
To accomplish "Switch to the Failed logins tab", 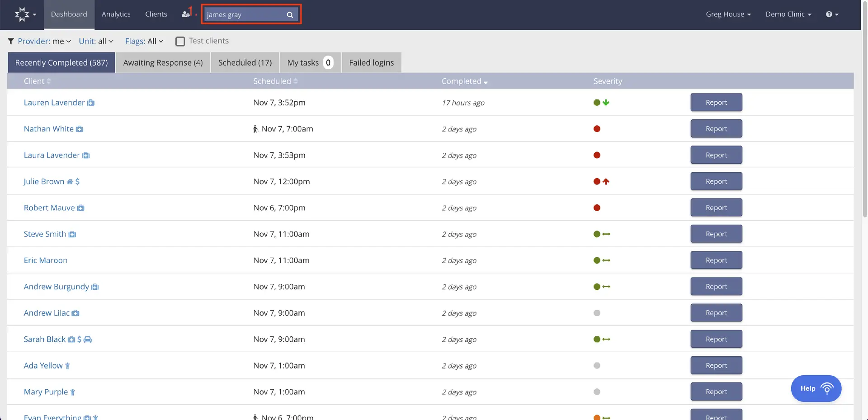I will click(x=371, y=62).
